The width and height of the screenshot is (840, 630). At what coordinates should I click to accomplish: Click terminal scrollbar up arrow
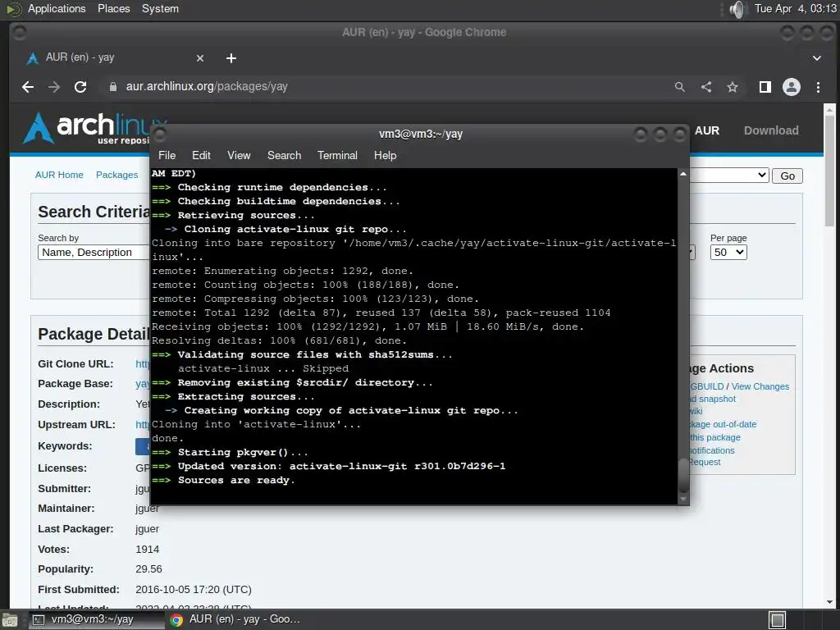coord(682,174)
